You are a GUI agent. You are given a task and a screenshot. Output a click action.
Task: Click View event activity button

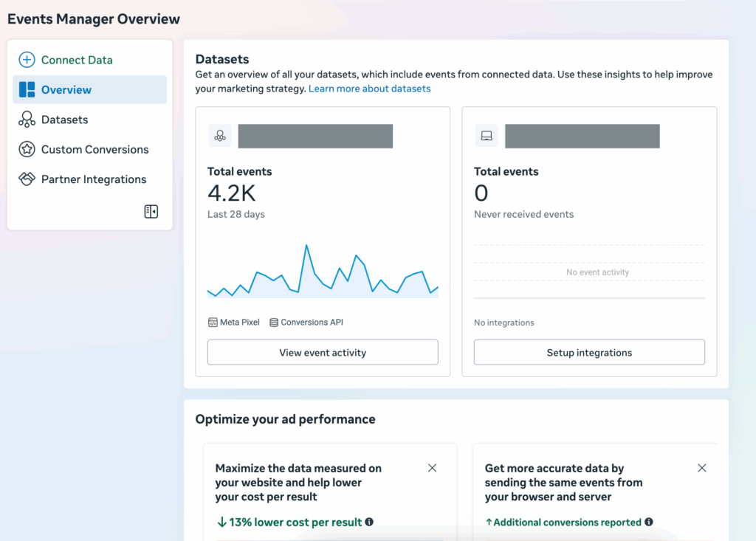323,353
